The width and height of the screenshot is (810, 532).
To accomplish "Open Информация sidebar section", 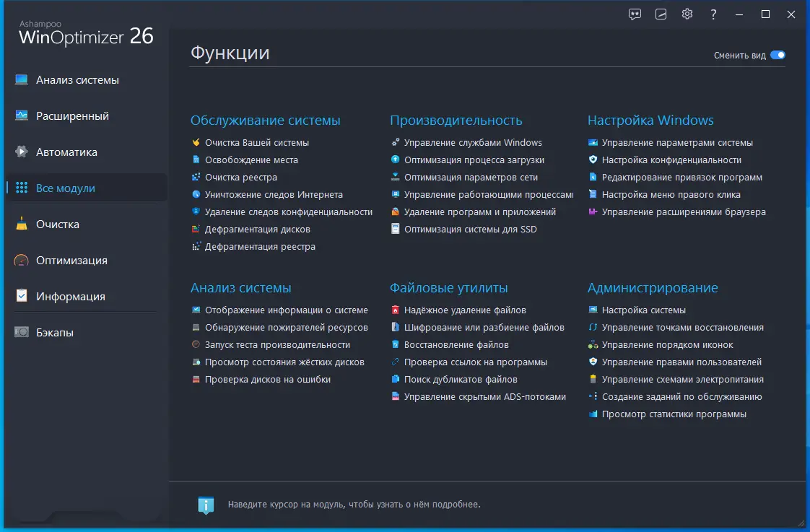I will [85, 297].
